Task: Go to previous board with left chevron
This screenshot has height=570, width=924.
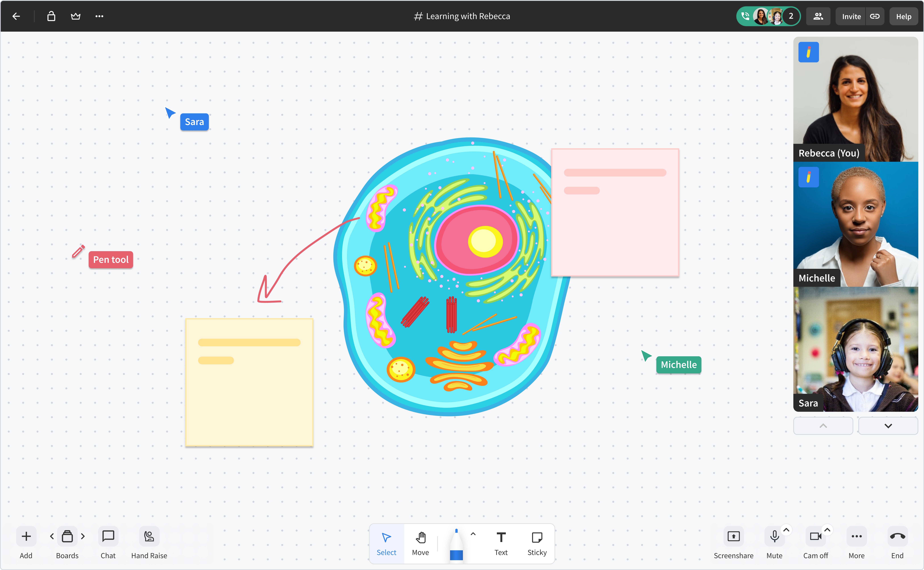Action: point(52,536)
